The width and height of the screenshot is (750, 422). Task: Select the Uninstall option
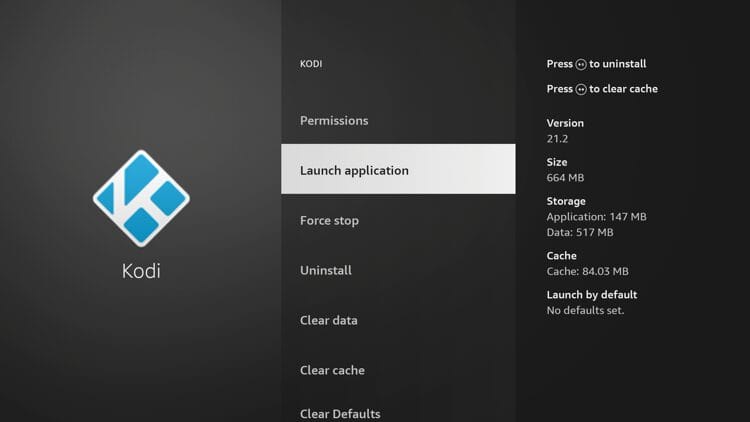(x=398, y=270)
